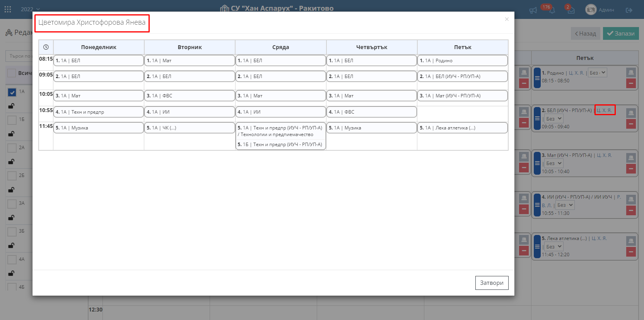Click the gray room icon on 1. Родино card

pyautogui.click(x=631, y=72)
